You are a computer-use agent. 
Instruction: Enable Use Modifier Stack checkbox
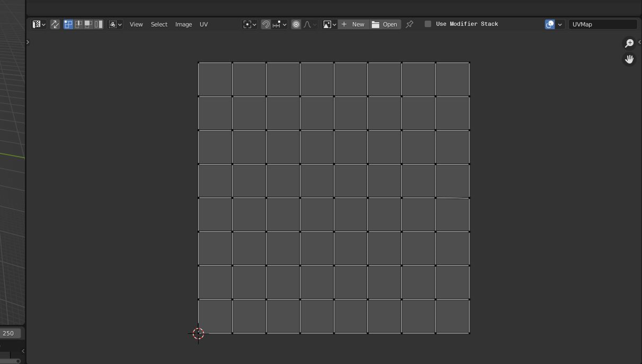(428, 24)
